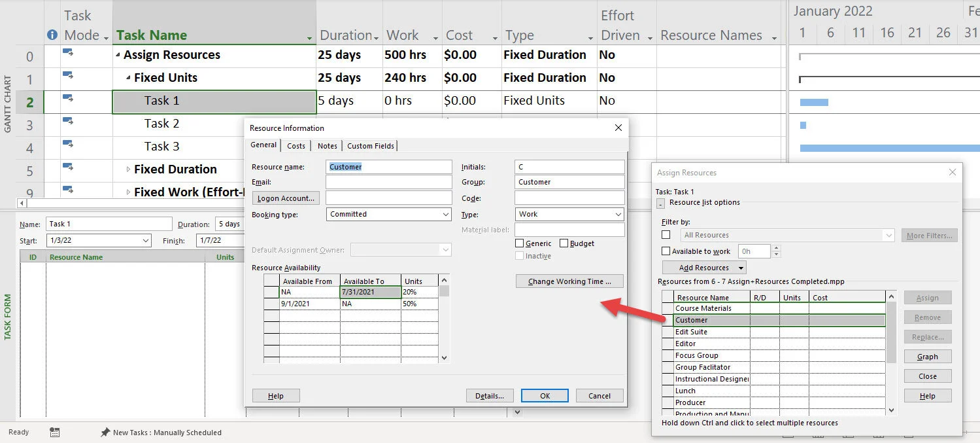Cancel the Resource Information dialog
The width and height of the screenshot is (980, 443).
click(x=600, y=396)
